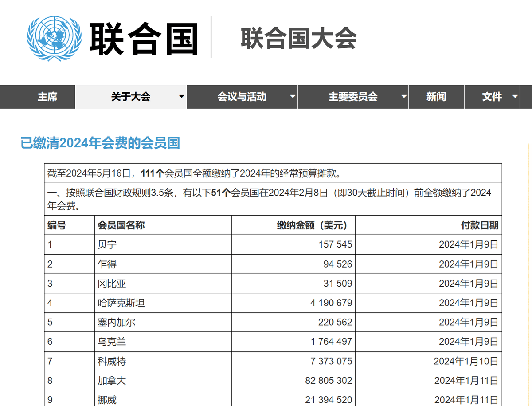Click the amount 31 509
Image resolution: width=532 pixels, height=406 pixels.
point(338,284)
